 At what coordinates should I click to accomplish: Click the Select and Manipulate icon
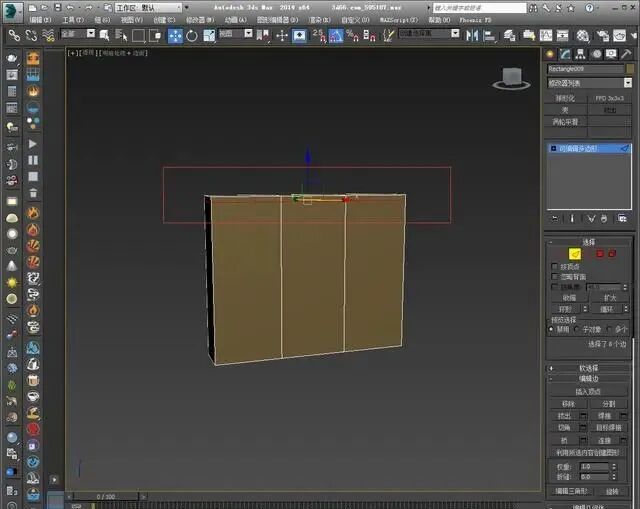(282, 36)
